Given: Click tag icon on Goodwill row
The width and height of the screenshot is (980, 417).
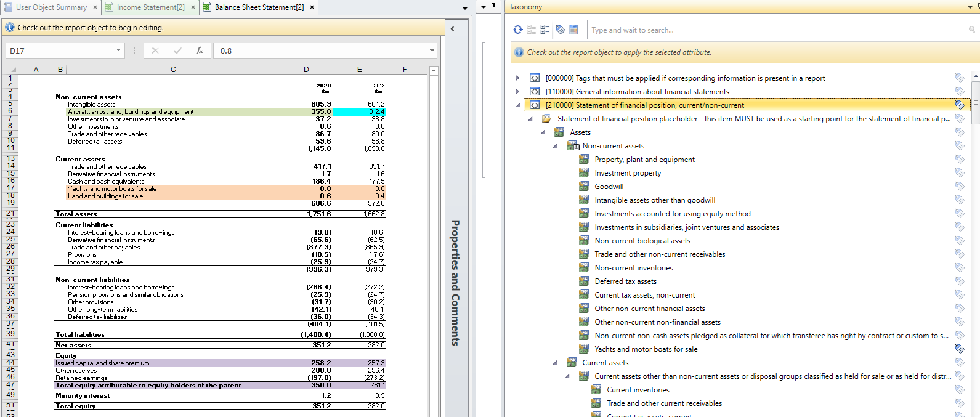Looking at the screenshot, I should pos(960,186).
